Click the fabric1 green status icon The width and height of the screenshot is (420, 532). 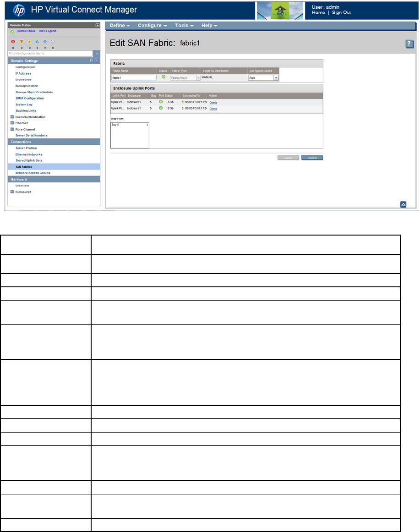(x=164, y=77)
